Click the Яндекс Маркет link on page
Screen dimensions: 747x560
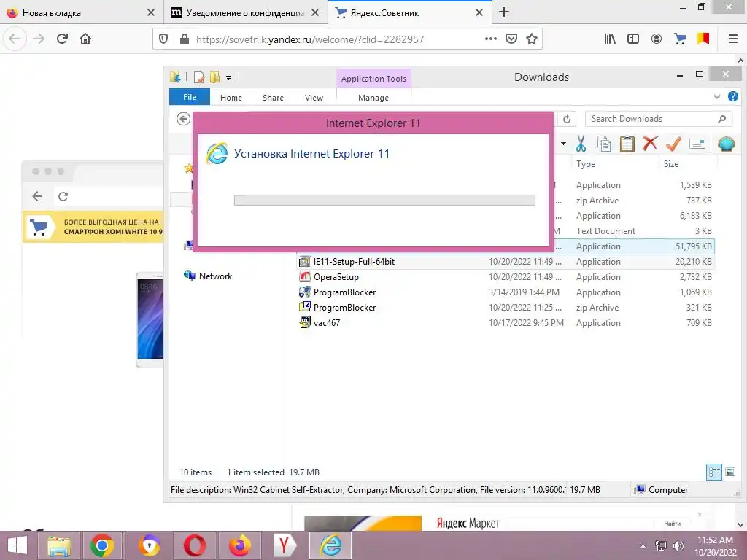[468, 524]
